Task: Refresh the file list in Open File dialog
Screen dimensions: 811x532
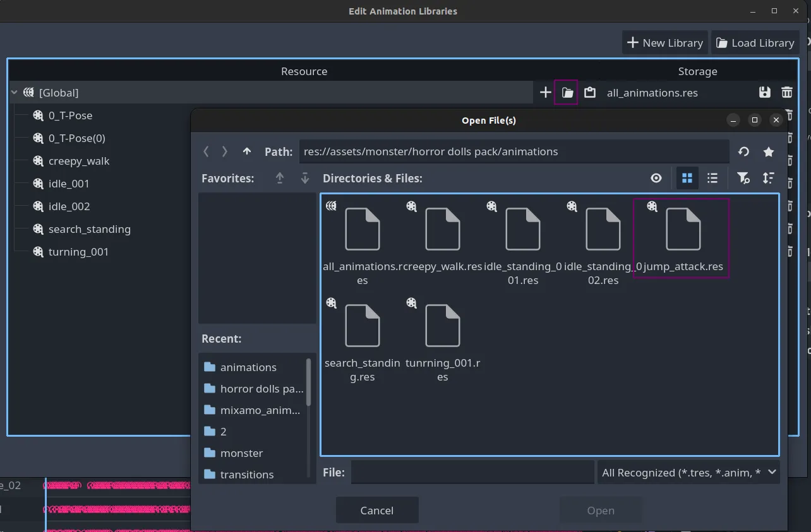Action: point(743,151)
